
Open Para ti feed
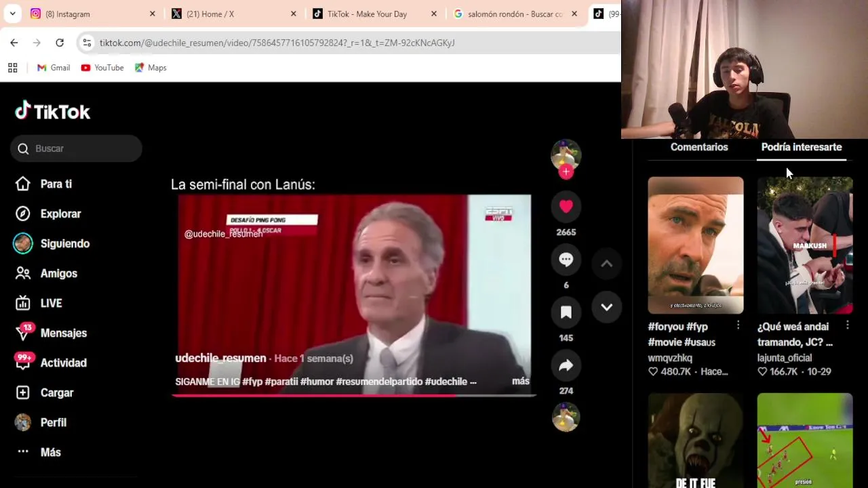coord(43,184)
